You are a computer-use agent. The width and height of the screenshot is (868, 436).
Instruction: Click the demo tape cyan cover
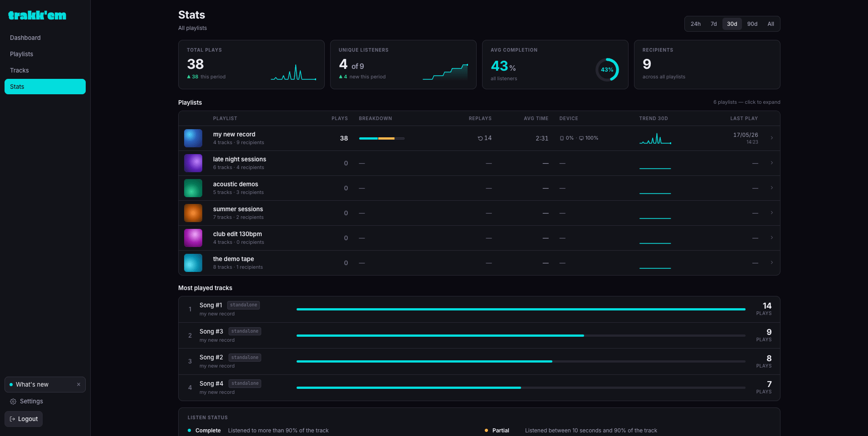pos(193,263)
